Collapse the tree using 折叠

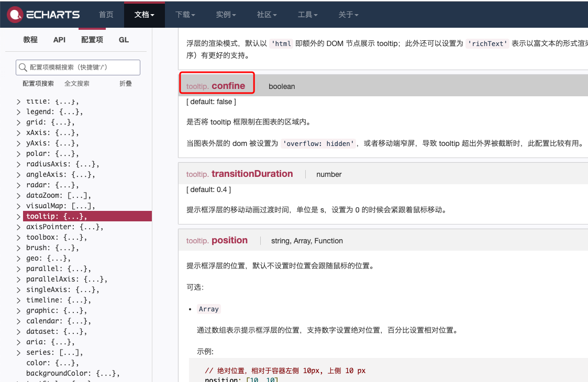click(x=126, y=83)
